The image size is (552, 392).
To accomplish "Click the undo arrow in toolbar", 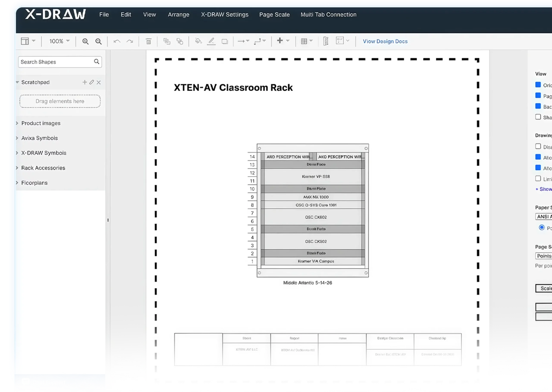I will click(117, 41).
